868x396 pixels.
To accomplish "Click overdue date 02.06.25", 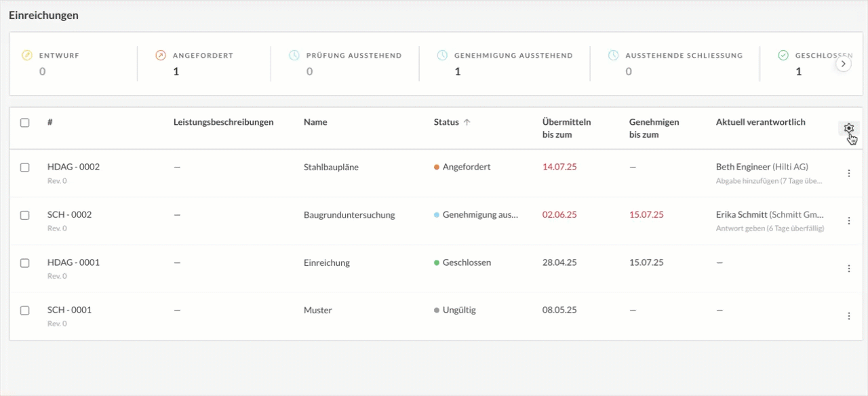I will [x=559, y=214].
